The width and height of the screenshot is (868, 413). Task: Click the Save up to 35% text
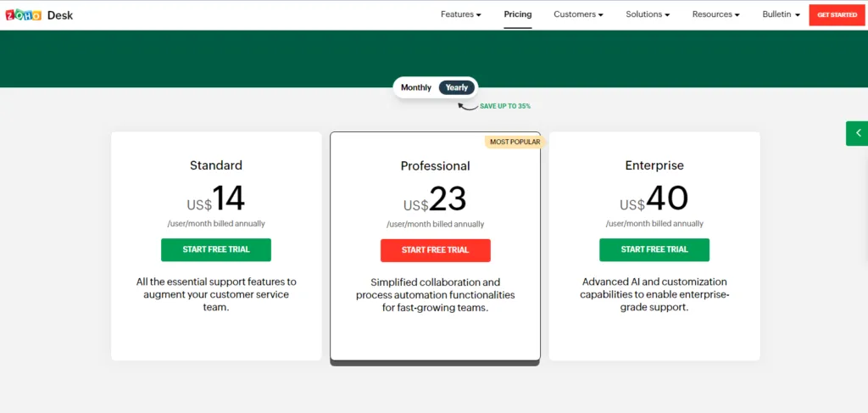point(505,106)
